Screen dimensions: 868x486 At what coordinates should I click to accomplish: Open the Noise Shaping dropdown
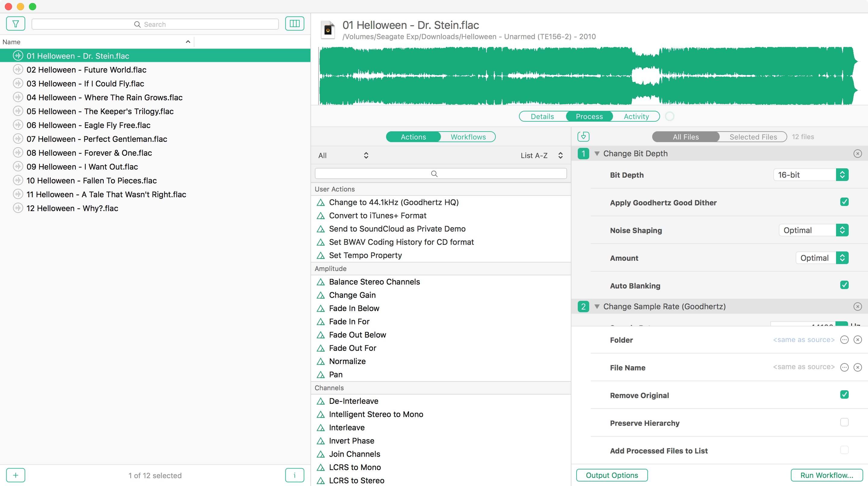click(813, 230)
